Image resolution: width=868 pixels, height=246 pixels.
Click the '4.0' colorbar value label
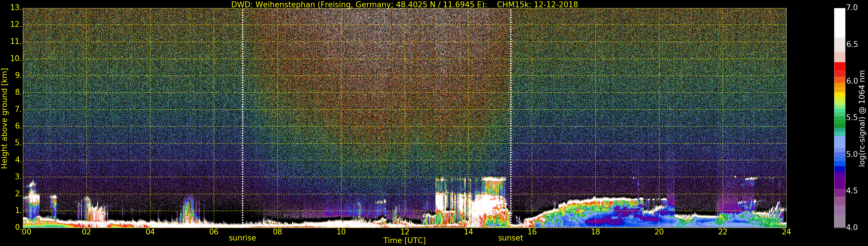(852, 227)
